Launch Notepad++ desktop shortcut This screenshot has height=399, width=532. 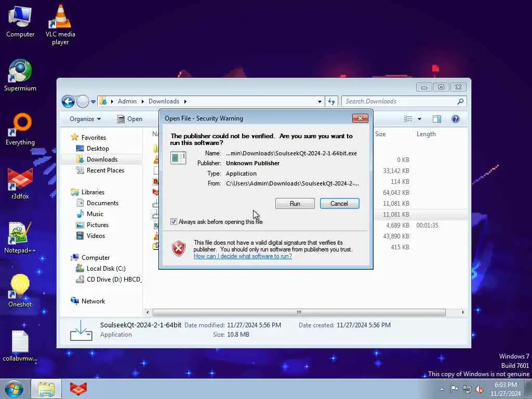20,237
